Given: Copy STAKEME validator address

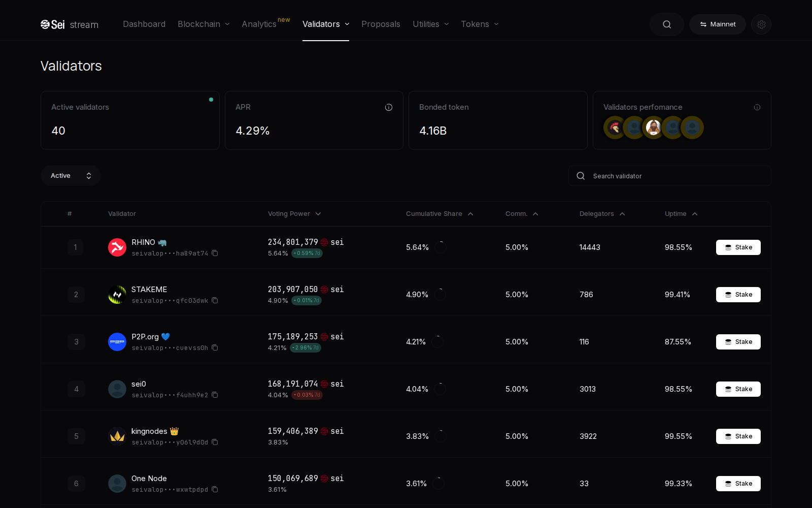Looking at the screenshot, I should click(215, 300).
